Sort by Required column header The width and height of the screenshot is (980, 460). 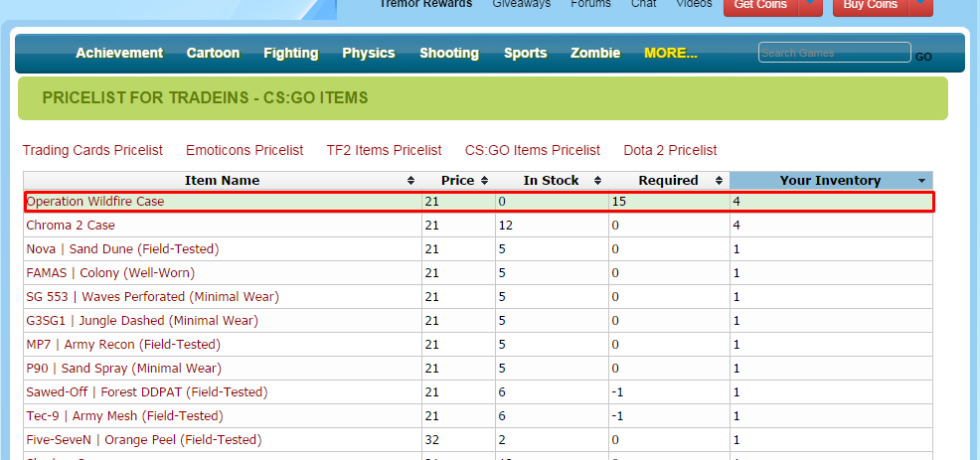[x=669, y=181]
